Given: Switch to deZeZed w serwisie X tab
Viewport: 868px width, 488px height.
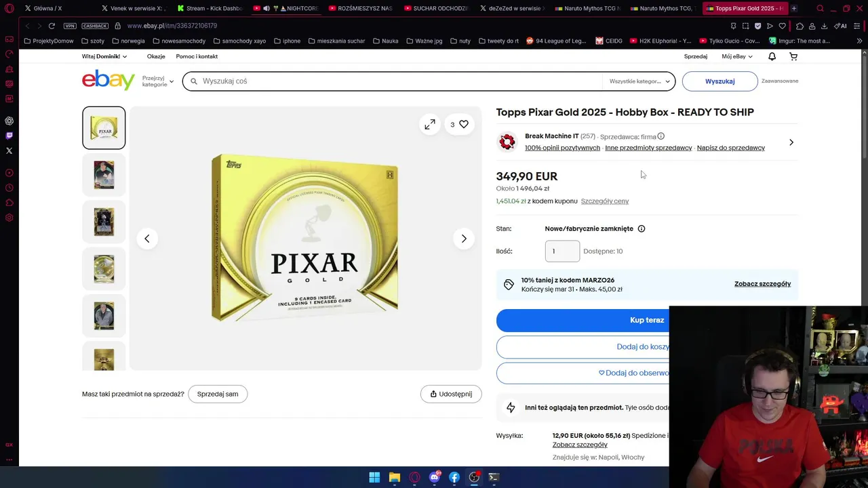Looking at the screenshot, I should pyautogui.click(x=513, y=8).
